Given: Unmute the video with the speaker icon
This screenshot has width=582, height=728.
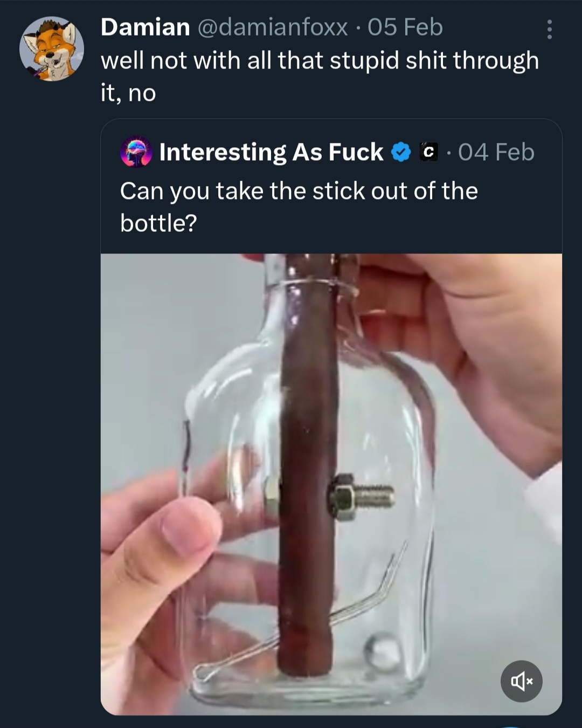Looking at the screenshot, I should point(521,682).
